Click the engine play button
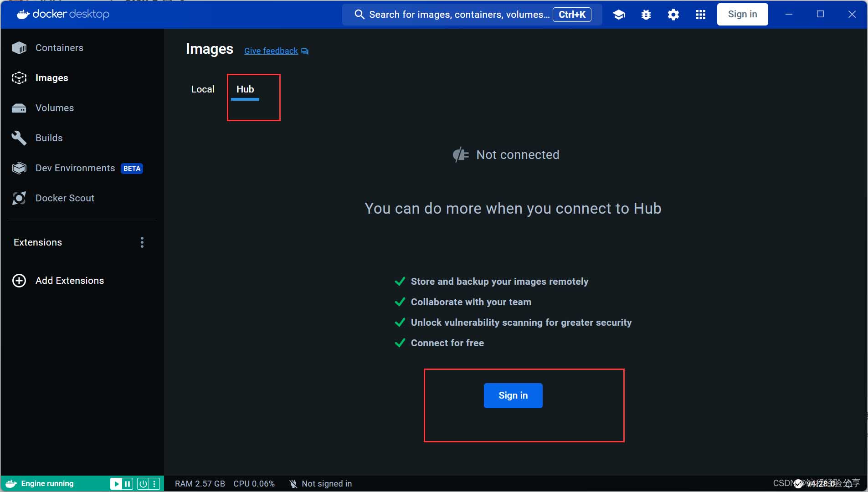The image size is (868, 492). [116, 484]
